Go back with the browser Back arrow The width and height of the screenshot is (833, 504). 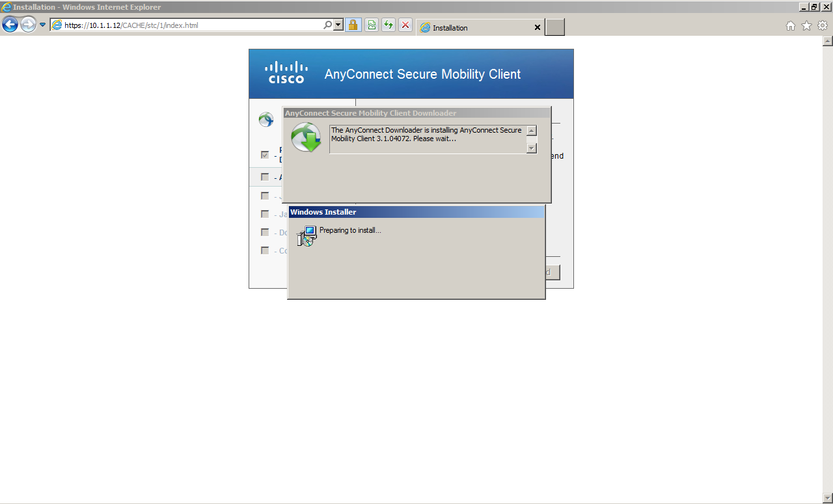(x=10, y=25)
